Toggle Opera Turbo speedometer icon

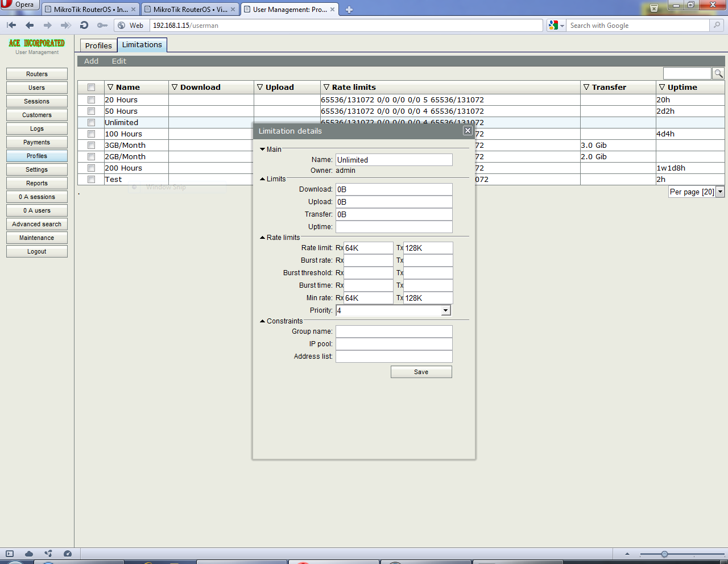coord(68,554)
